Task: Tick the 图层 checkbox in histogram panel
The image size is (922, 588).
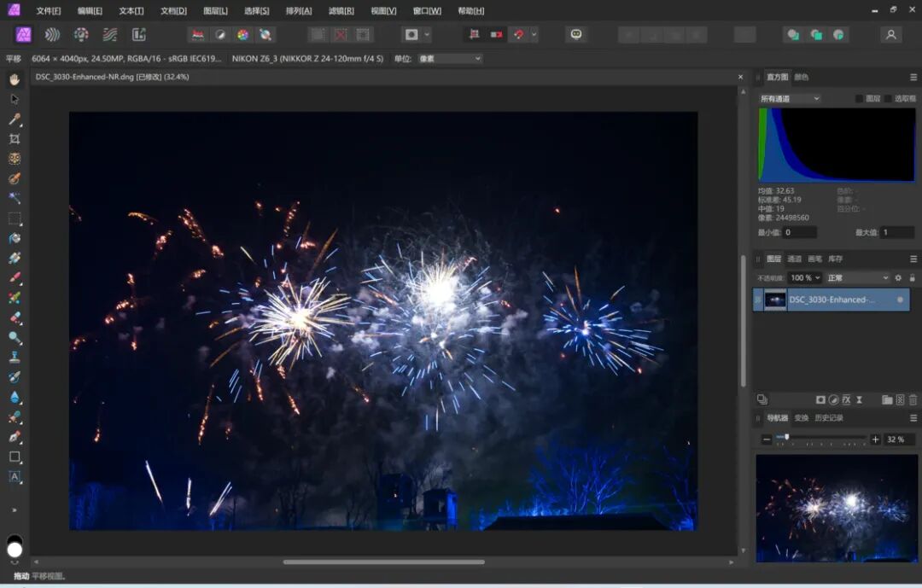Action: point(859,98)
